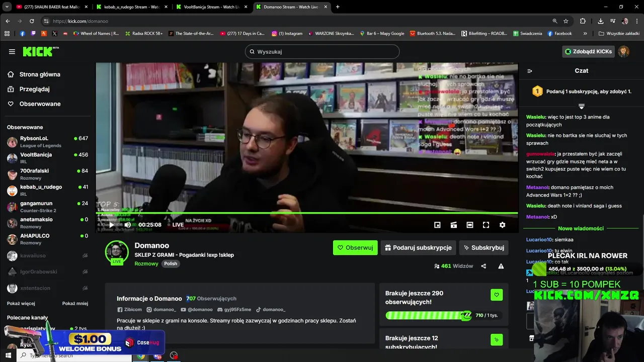This screenshot has height=362, width=644.
Task: Open the player settings gear
Action: pos(502,225)
